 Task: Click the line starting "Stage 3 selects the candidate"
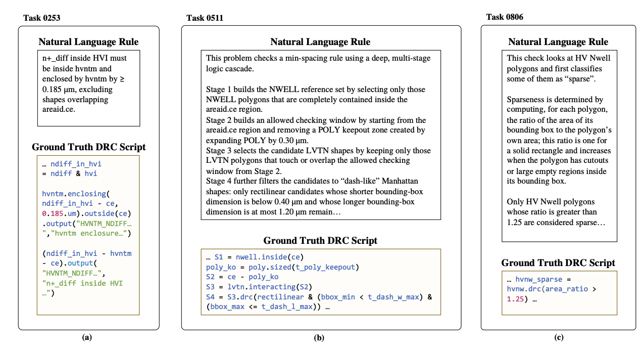318,151
